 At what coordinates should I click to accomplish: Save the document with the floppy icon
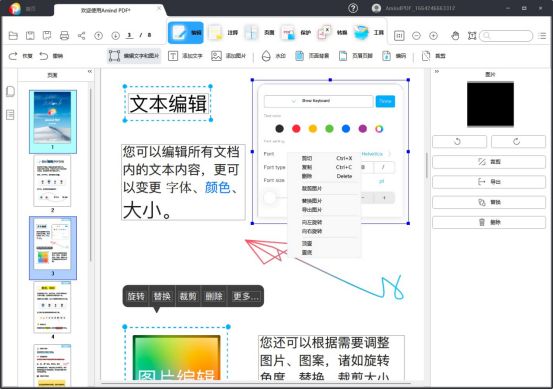(x=30, y=35)
